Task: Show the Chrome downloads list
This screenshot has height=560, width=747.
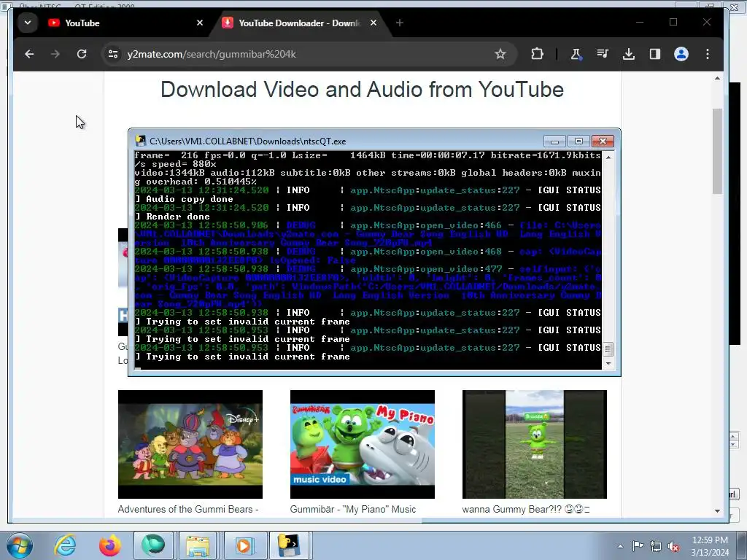Action: click(x=629, y=54)
